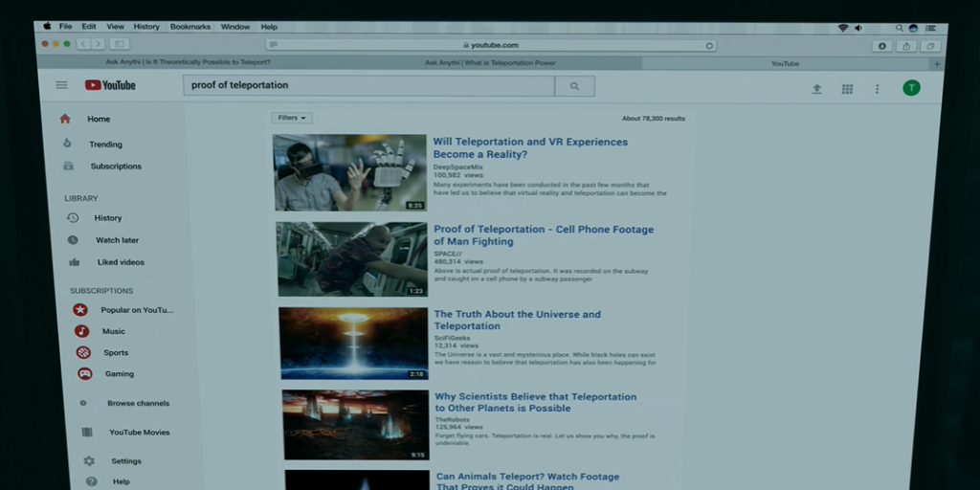Show Safari downloads button

(x=881, y=46)
